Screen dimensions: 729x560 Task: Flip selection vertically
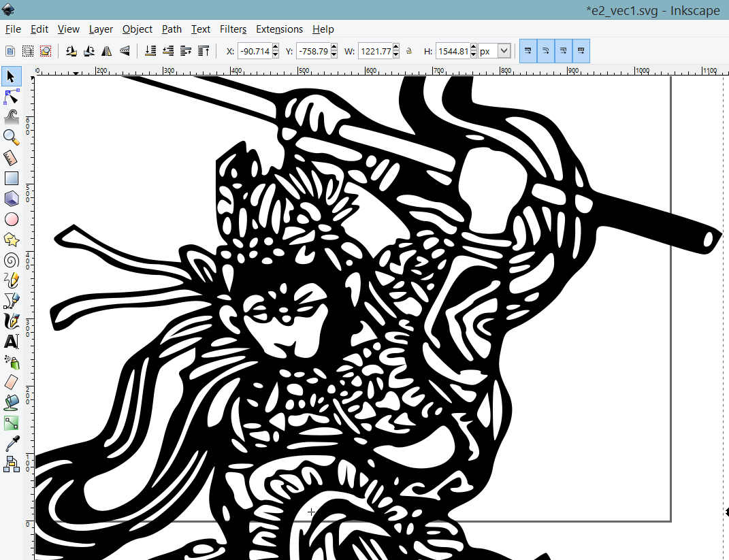pos(125,51)
